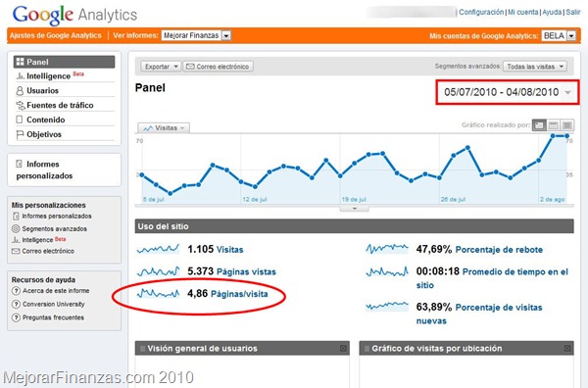
Task: Click the Usuarios person icon
Action: 20,91
